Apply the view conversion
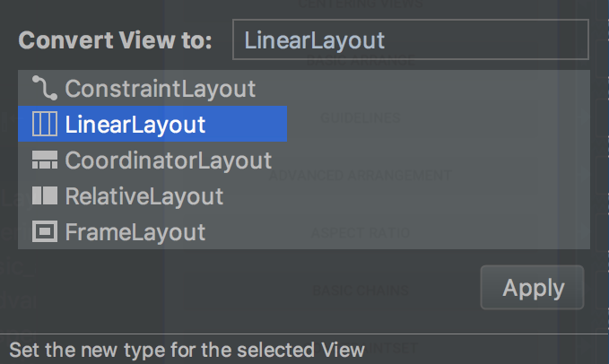609x364 pixels. point(532,288)
